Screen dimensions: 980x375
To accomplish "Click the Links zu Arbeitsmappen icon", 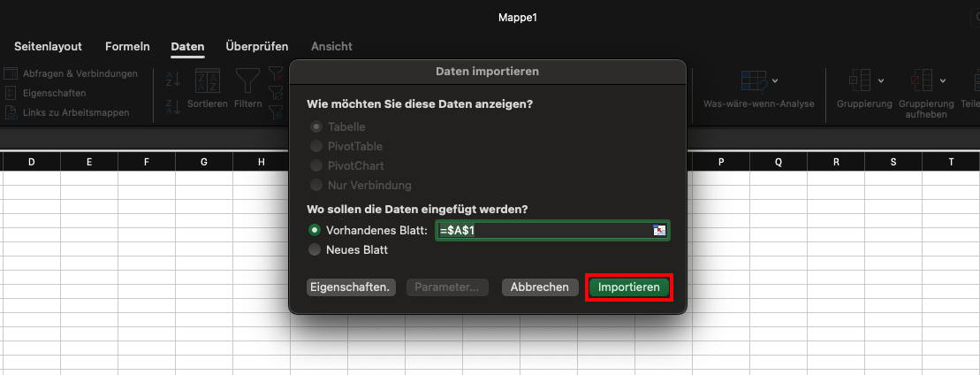I will click(x=11, y=112).
